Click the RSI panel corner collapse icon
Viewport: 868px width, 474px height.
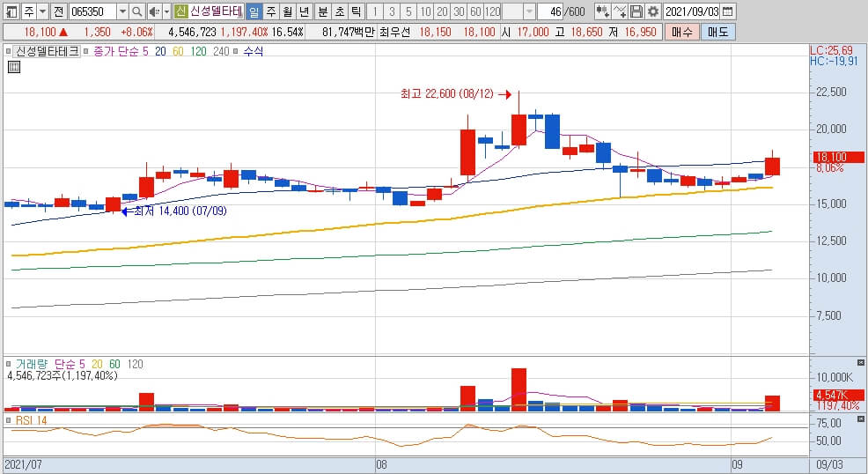click(x=860, y=419)
